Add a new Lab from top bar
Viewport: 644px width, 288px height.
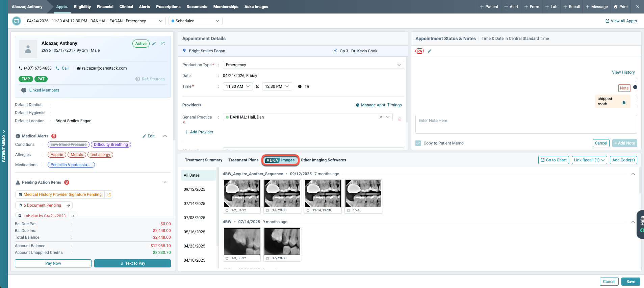[x=551, y=7]
